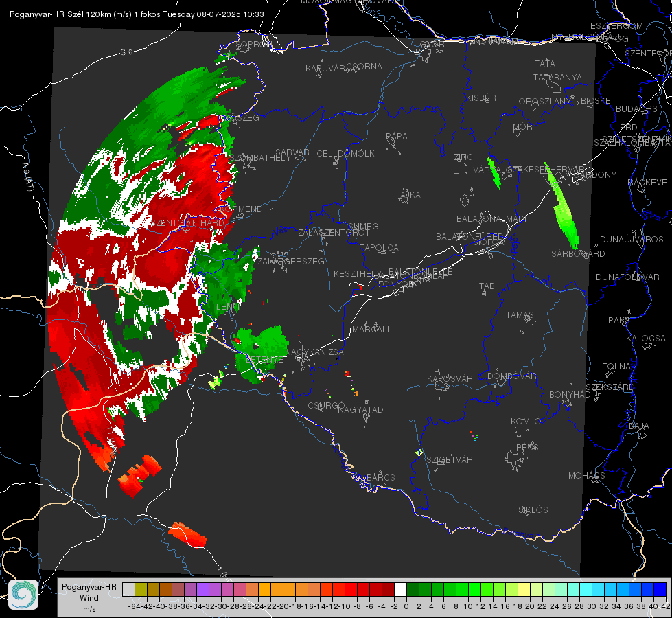The image size is (672, 618).
Task: Click the MOHÁCS town label
Action: (x=587, y=476)
